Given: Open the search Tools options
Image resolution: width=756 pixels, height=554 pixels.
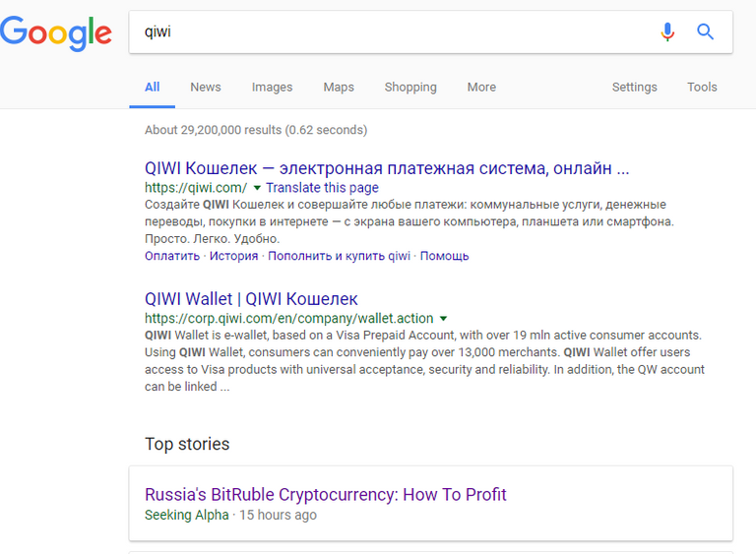Looking at the screenshot, I should pyautogui.click(x=702, y=87).
